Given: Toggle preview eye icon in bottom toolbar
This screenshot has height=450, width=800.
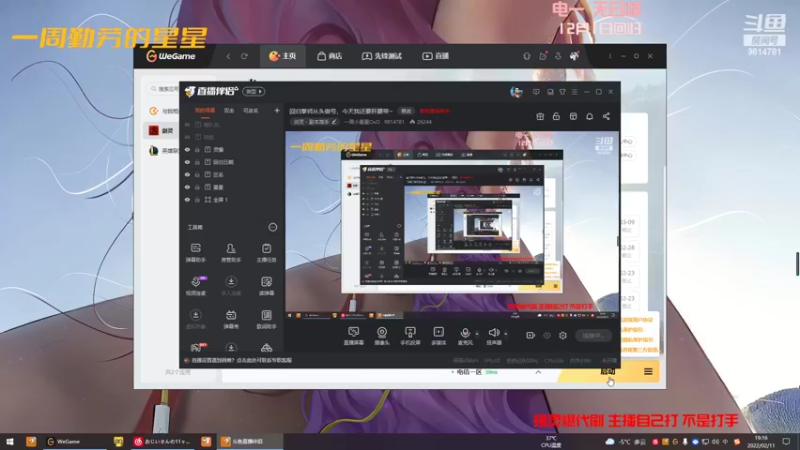Looking at the screenshot, I should pyautogui.click(x=547, y=335).
